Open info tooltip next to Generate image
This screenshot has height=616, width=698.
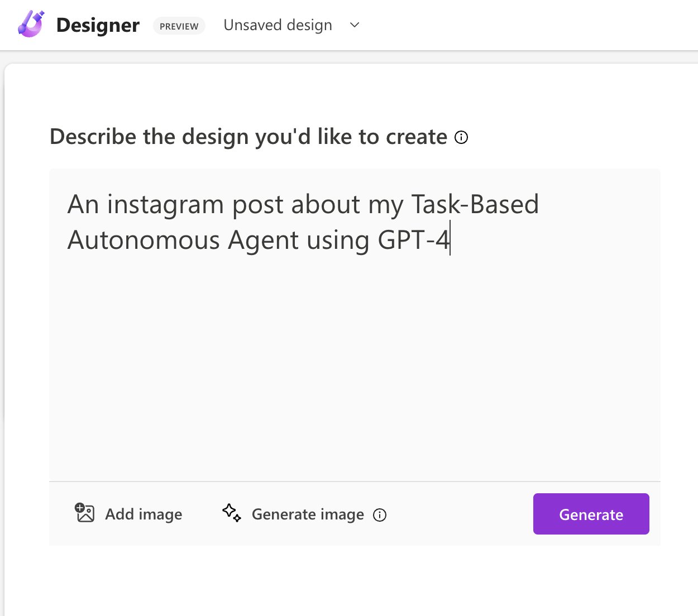pos(380,515)
